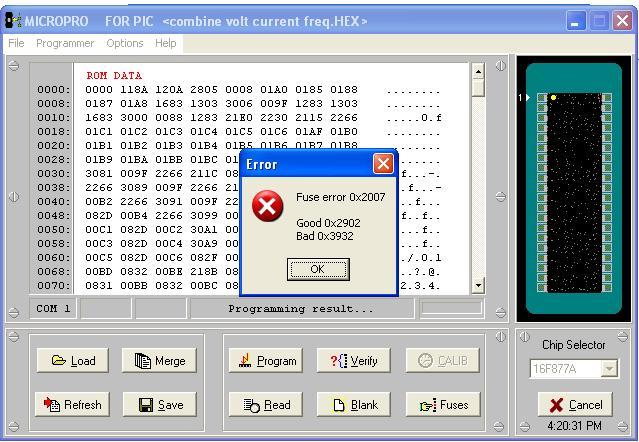639x442 pixels.
Task: Click the MICROPRO app icon in title bar
Action: pyautogui.click(x=13, y=20)
